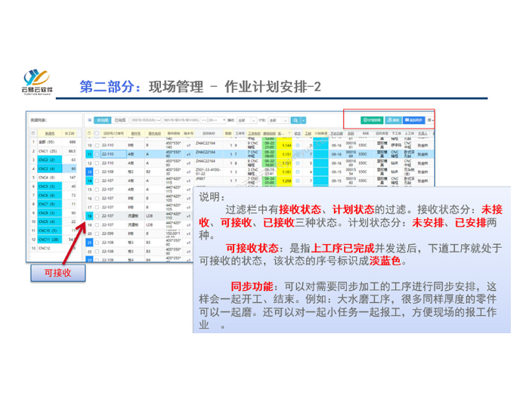Click the project number search input field
Image resolution: width=532 pixels, height=399 pixels.
click(x=146, y=120)
